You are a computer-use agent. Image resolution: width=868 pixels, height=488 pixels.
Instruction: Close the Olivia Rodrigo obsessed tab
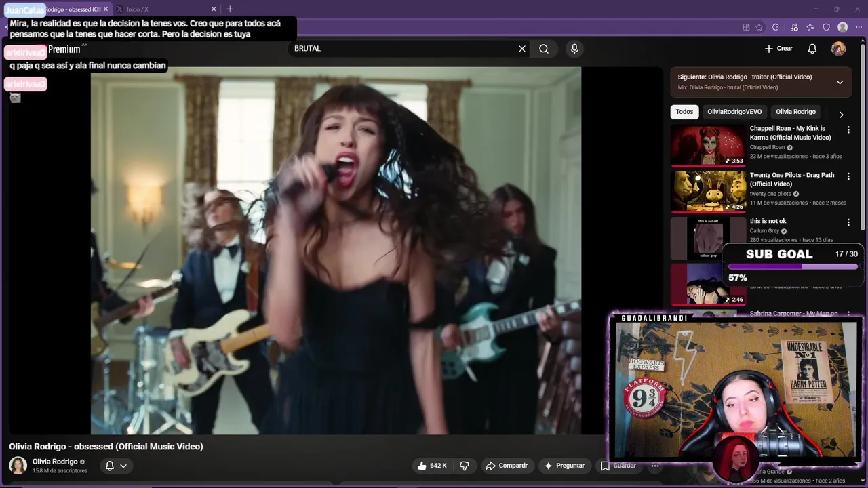coord(106,9)
